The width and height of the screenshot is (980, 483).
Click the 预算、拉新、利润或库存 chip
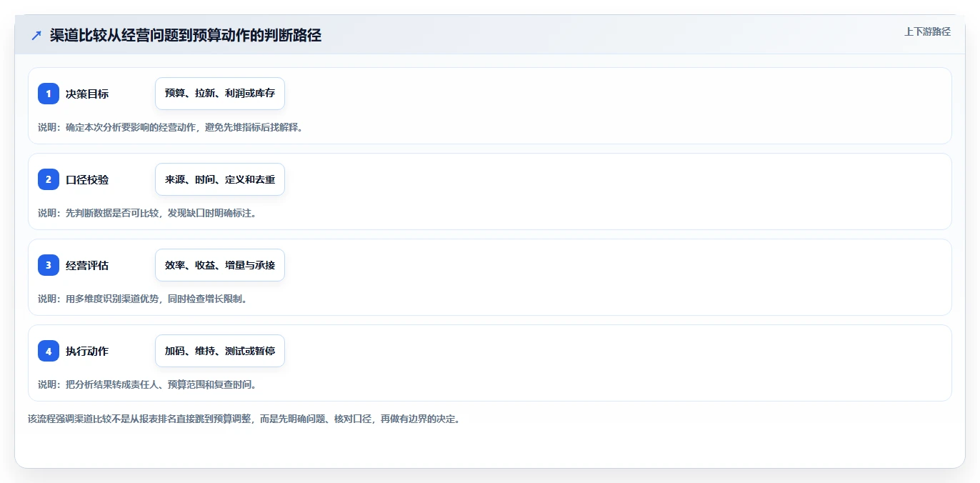click(220, 94)
